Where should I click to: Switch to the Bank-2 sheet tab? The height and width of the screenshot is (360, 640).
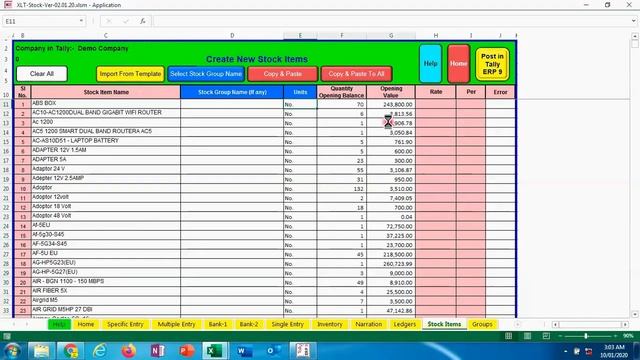click(249, 324)
